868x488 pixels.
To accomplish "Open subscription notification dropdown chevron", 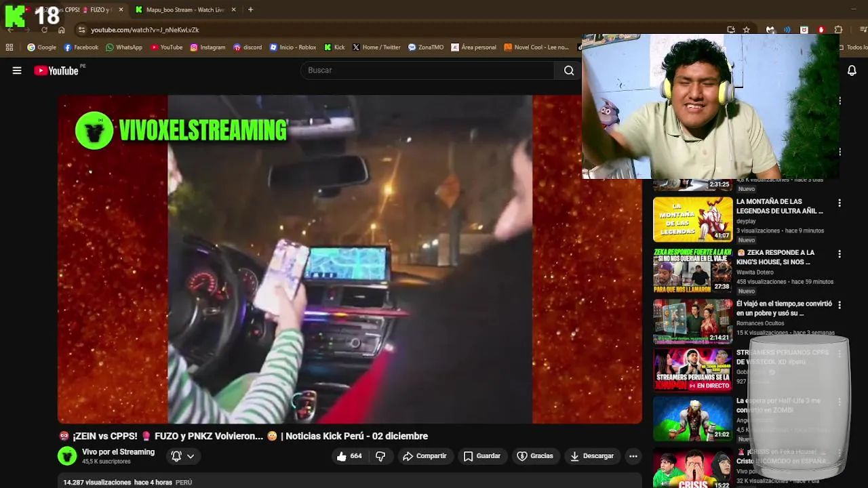I will (x=191, y=456).
